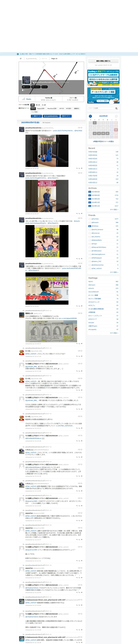
Task: Open 1年前の今日のツイートを見る link
Action: [x=103, y=141]
